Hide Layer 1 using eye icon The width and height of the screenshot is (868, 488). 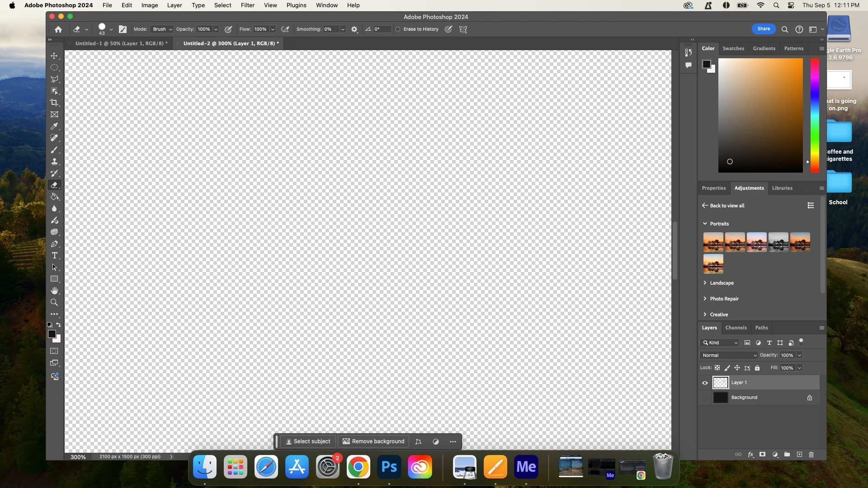705,383
